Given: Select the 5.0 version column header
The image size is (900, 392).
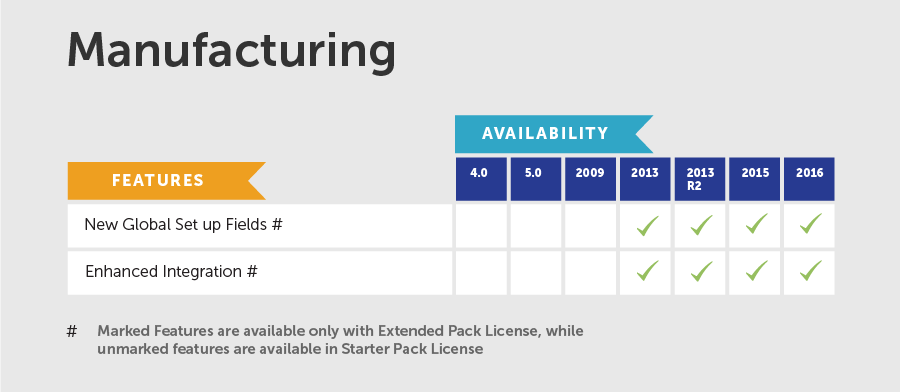Looking at the screenshot, I should click(536, 179).
